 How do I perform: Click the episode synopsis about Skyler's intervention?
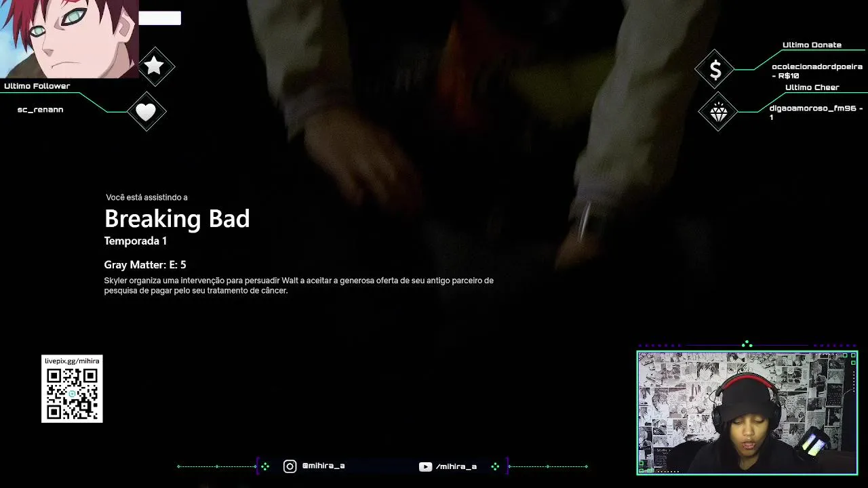point(298,285)
